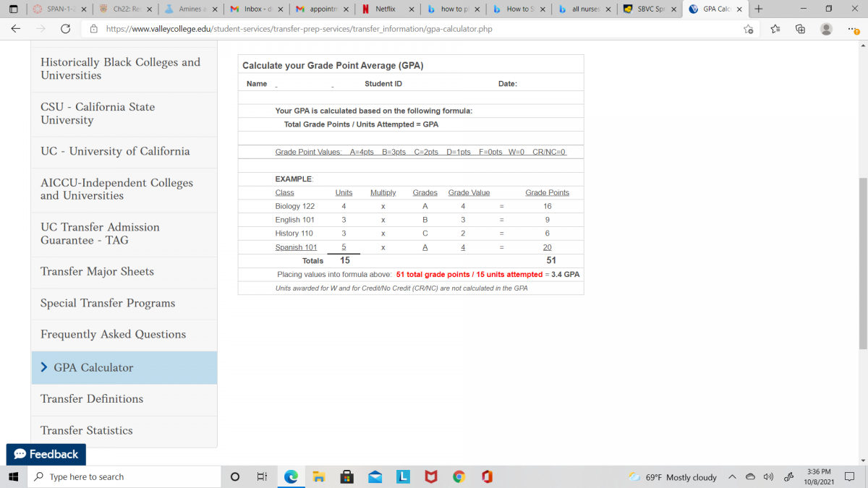Open the Frequently Asked Questions link
This screenshot has height=488, width=868.
point(113,334)
